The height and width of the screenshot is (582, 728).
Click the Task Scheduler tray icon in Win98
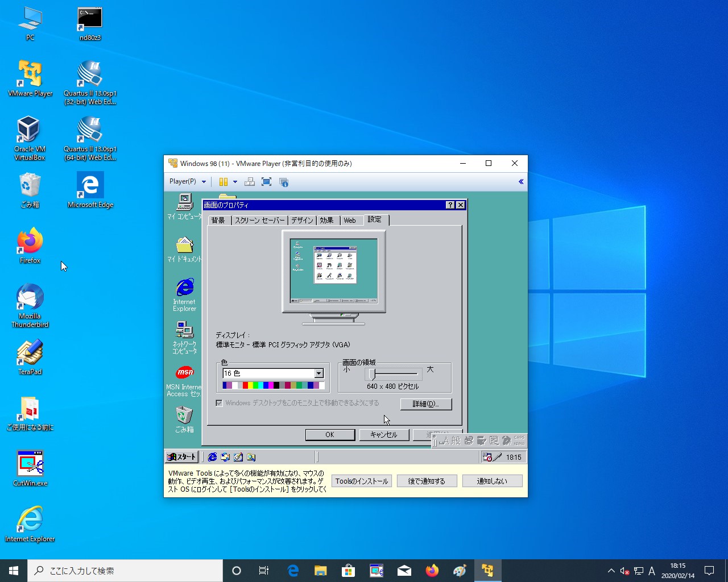click(487, 457)
